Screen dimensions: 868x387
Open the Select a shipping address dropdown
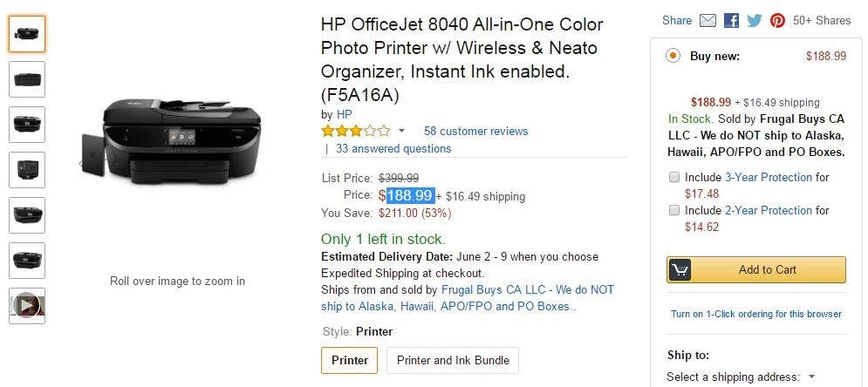click(742, 377)
